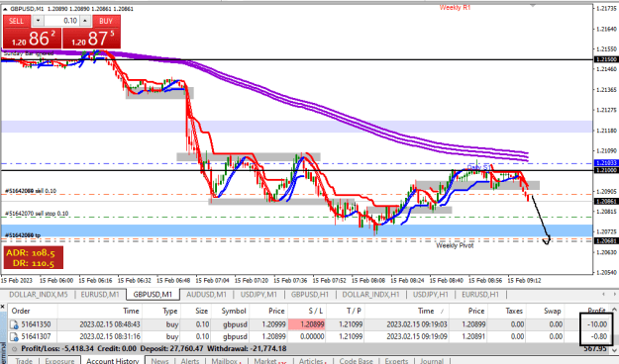The image size is (619, 364).
Task: Sort by the Symbol column header
Action: coord(234,311)
